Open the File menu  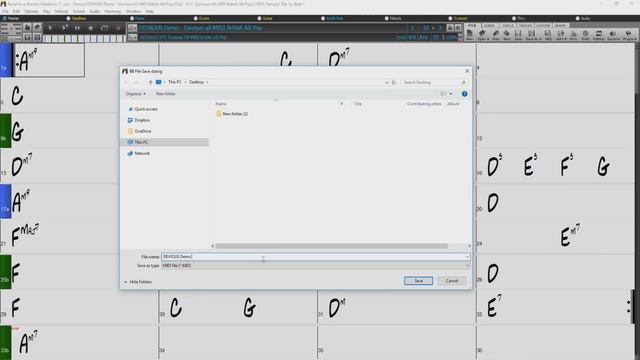(5, 11)
